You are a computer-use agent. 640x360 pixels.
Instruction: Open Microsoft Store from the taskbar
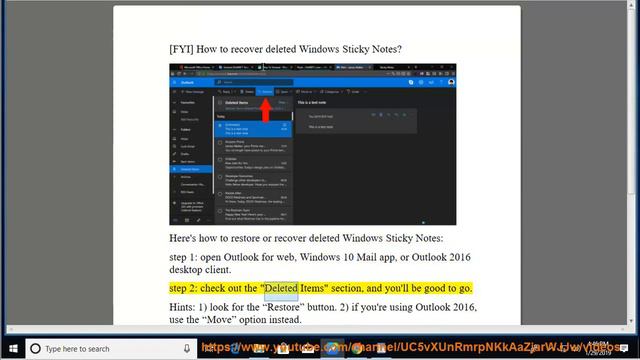pyautogui.click(x=283, y=349)
